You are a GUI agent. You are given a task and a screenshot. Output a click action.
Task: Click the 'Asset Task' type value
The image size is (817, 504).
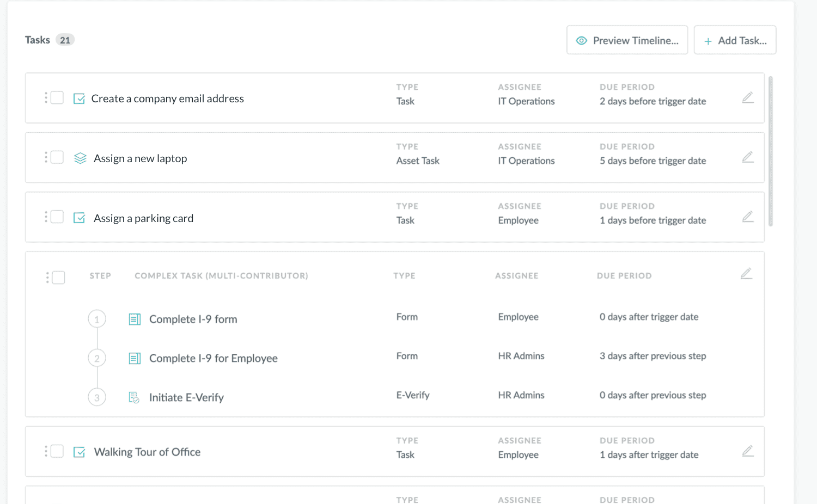418,161
